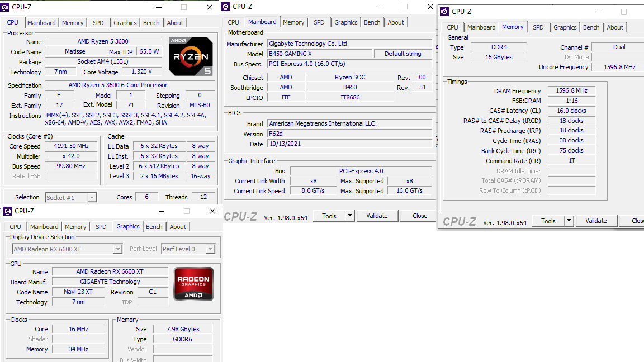The width and height of the screenshot is (644, 362).
Task: Expand the Tools dropdown arrow in Memory window
Action: coord(569,221)
